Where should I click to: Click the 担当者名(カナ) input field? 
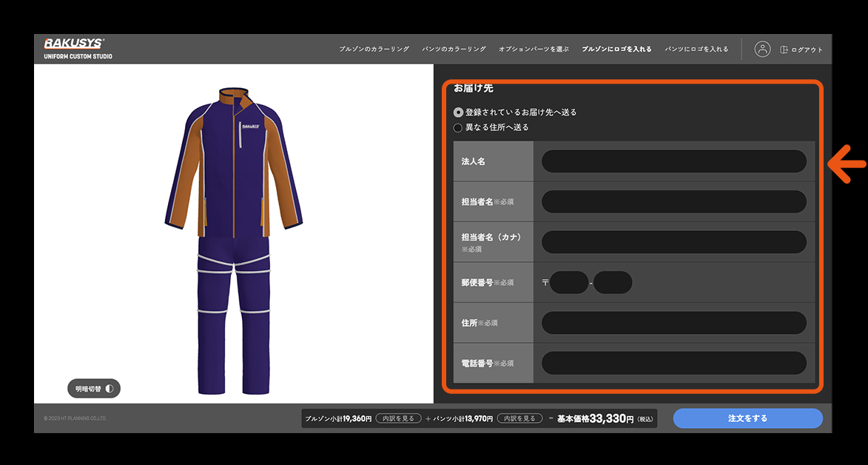click(x=673, y=242)
